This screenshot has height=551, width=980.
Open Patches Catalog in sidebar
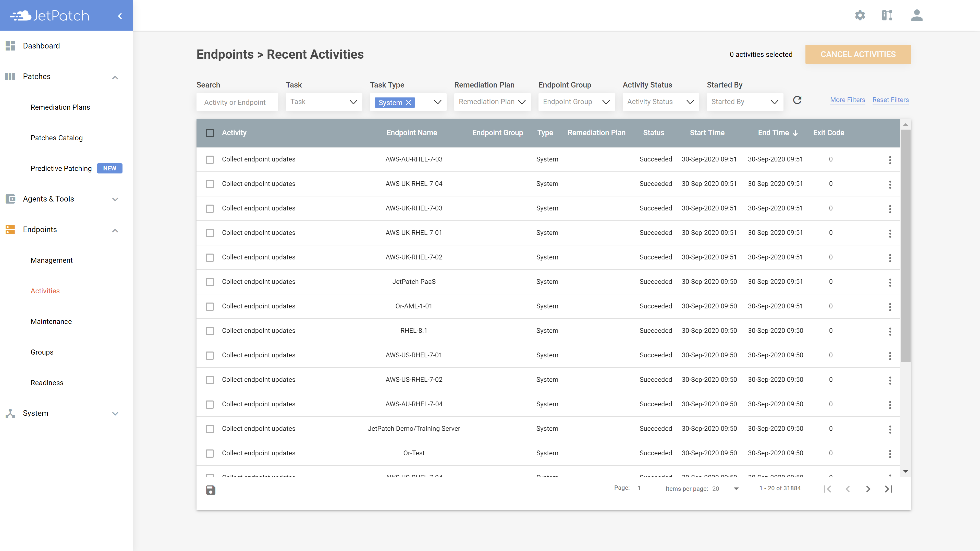[x=56, y=138]
